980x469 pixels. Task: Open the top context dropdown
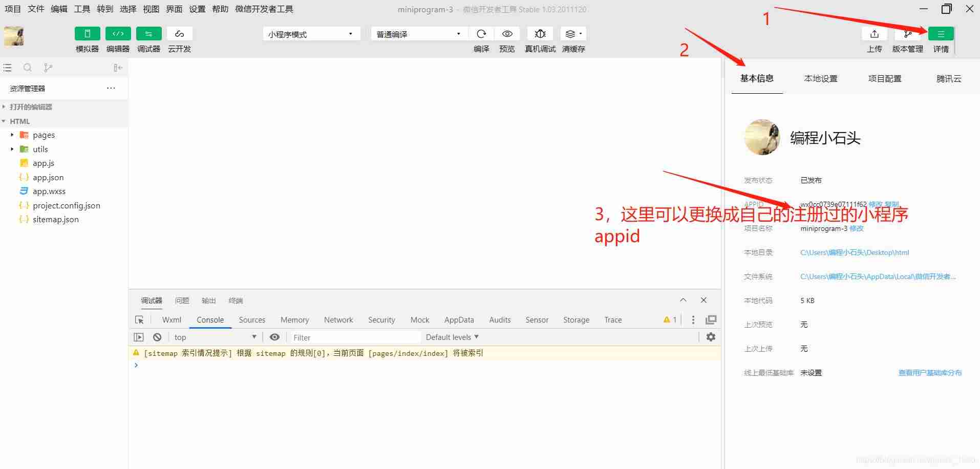coord(215,337)
